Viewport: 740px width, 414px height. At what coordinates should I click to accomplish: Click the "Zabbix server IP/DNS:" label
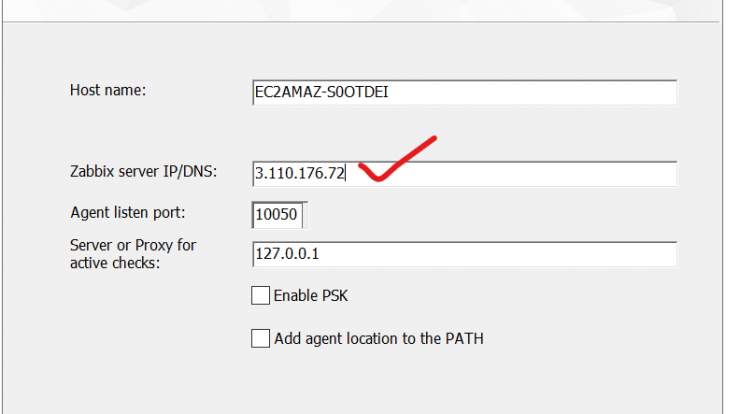[x=143, y=171]
